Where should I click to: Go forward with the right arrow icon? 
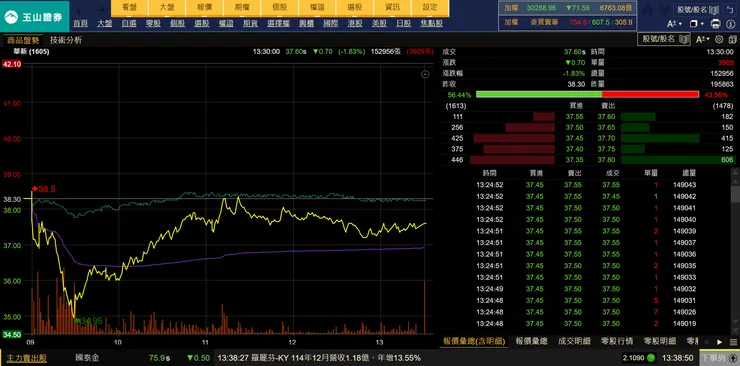pyautogui.click(x=100, y=11)
